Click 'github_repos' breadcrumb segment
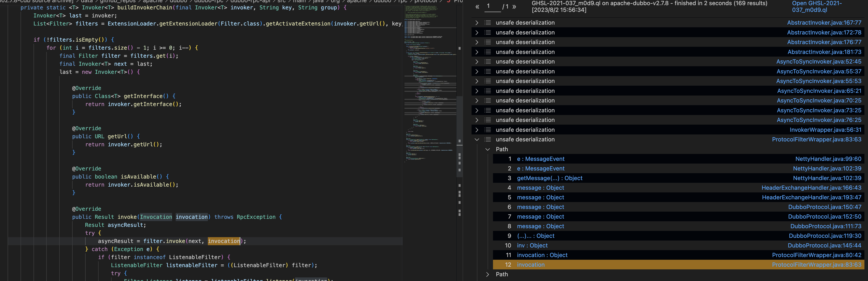Image resolution: width=868 pixels, height=281 pixels. (x=118, y=1)
